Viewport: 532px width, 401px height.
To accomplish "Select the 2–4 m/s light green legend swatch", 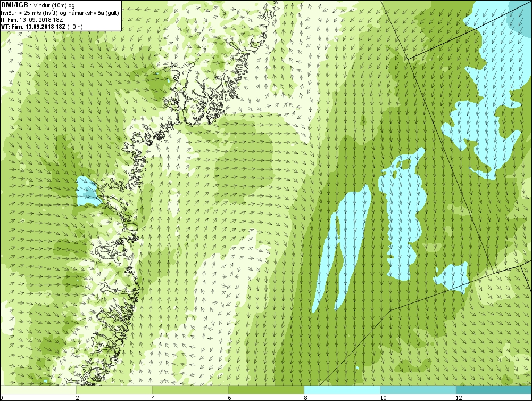I will (114, 389).
